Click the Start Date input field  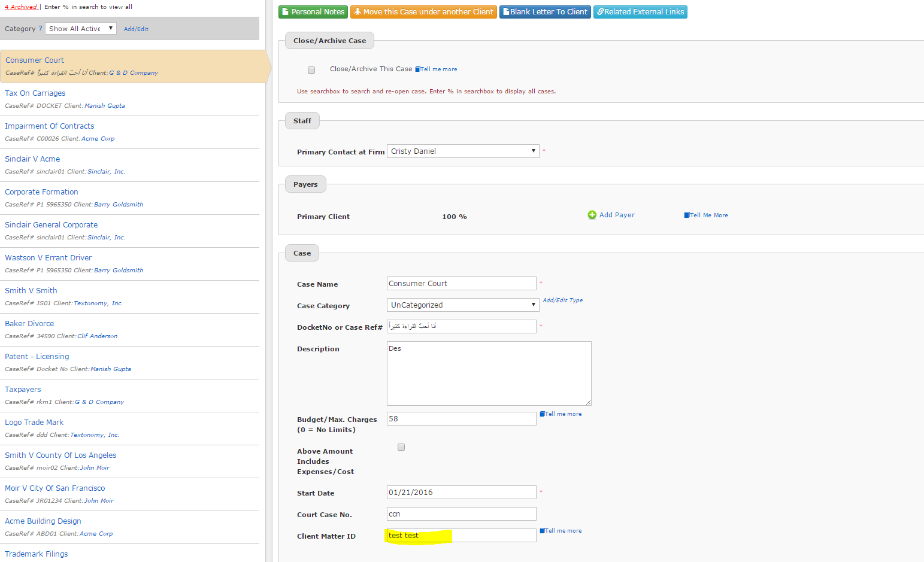coord(461,493)
